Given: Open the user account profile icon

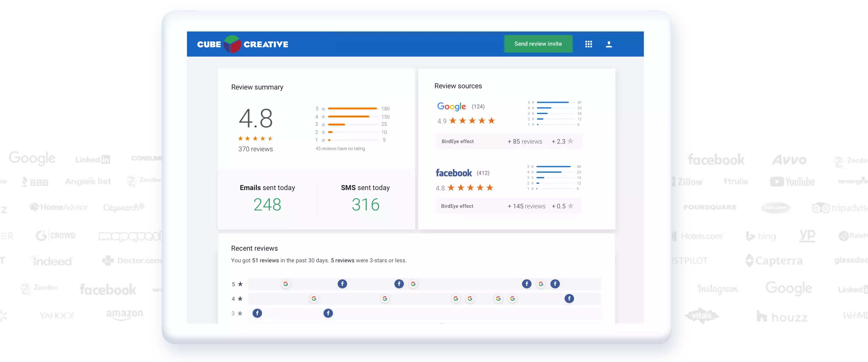Looking at the screenshot, I should coord(609,44).
